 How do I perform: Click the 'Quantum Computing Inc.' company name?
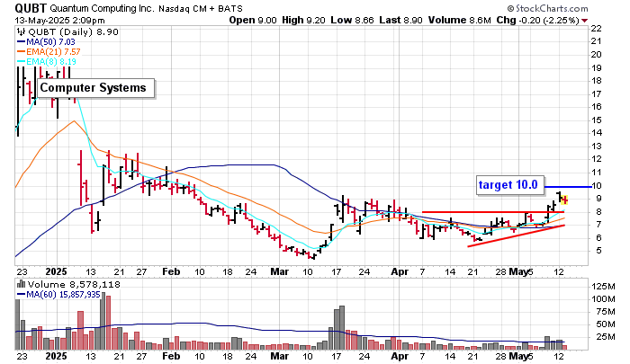pyautogui.click(x=102, y=8)
